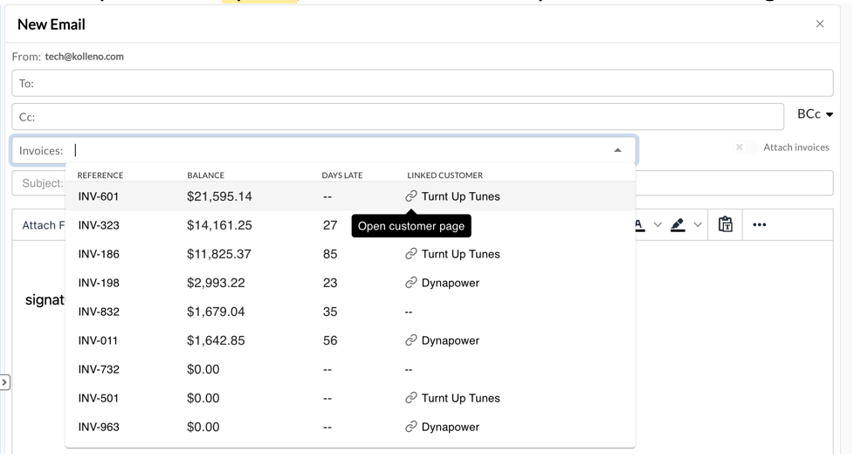Click Dynapower in INV-011 row
This screenshot has height=473, width=868.
(x=451, y=340)
